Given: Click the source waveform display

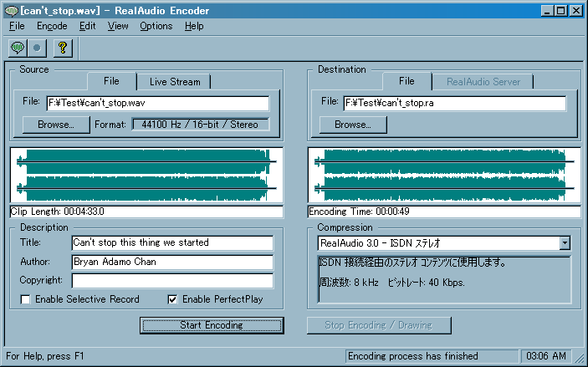Looking at the screenshot, I should (x=146, y=175).
